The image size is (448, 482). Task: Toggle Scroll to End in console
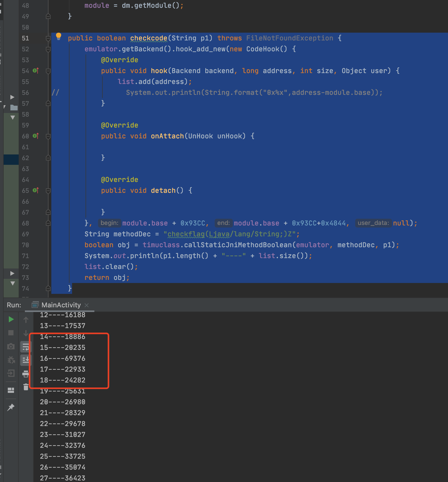click(26, 360)
